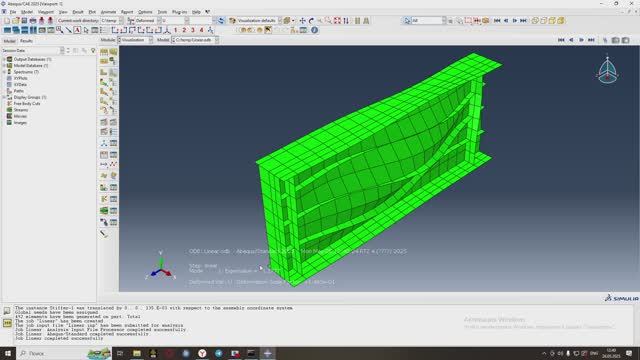This screenshot has height=360, width=640.
Task: Select the Free Body Cuts tree item
Action: (27, 104)
